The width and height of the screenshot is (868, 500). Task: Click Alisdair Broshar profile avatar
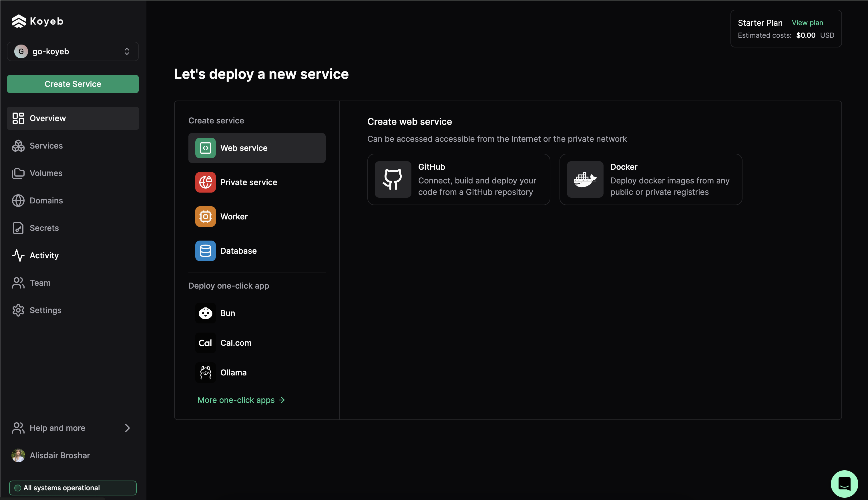18,455
